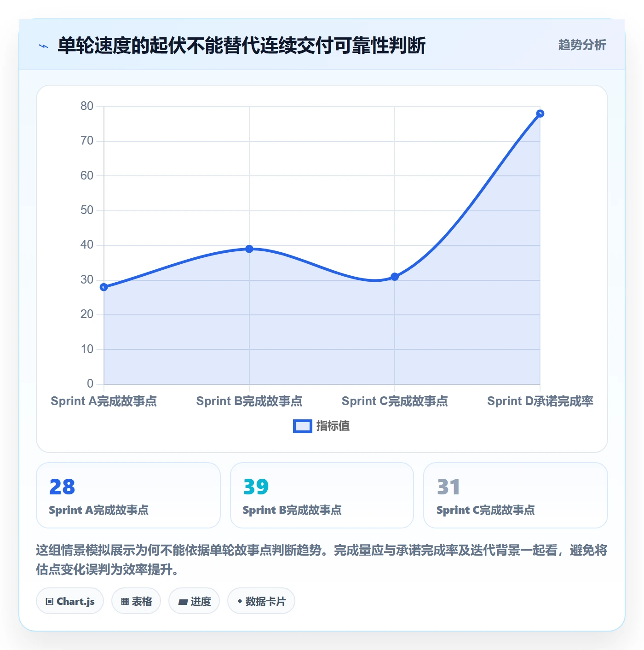Select the Sprint A data point on chart
Screen dimensions: 644x650
[x=104, y=287]
